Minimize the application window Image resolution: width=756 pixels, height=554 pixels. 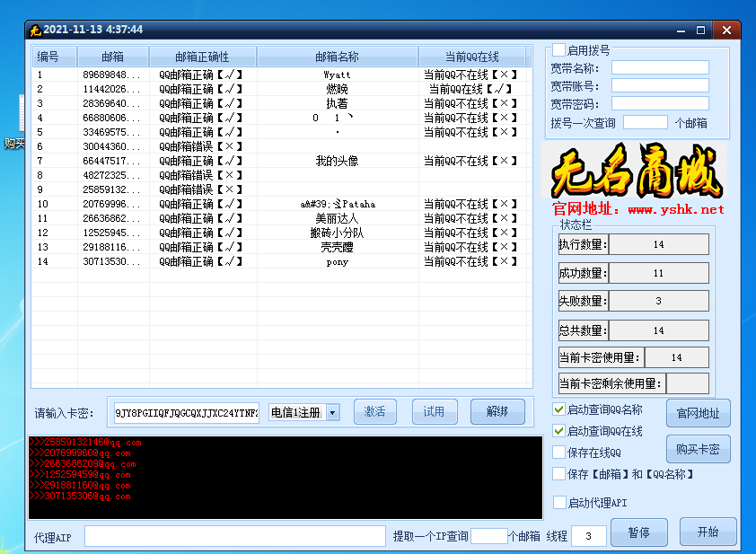[681, 31]
